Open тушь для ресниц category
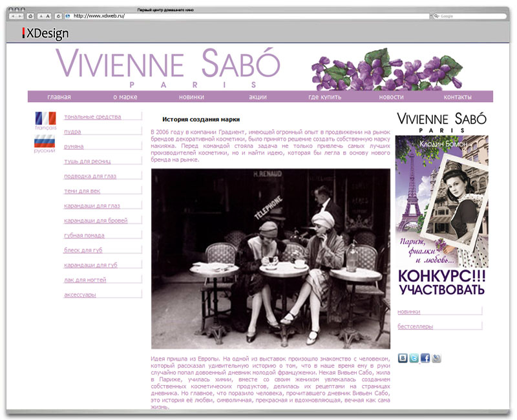Viewport: 517px width, 420px height. (x=87, y=161)
